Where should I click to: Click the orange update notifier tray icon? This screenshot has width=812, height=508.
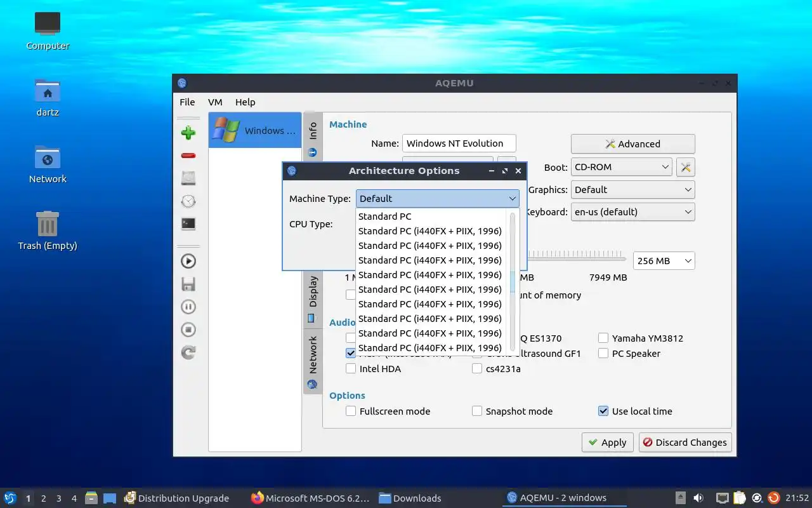773,498
